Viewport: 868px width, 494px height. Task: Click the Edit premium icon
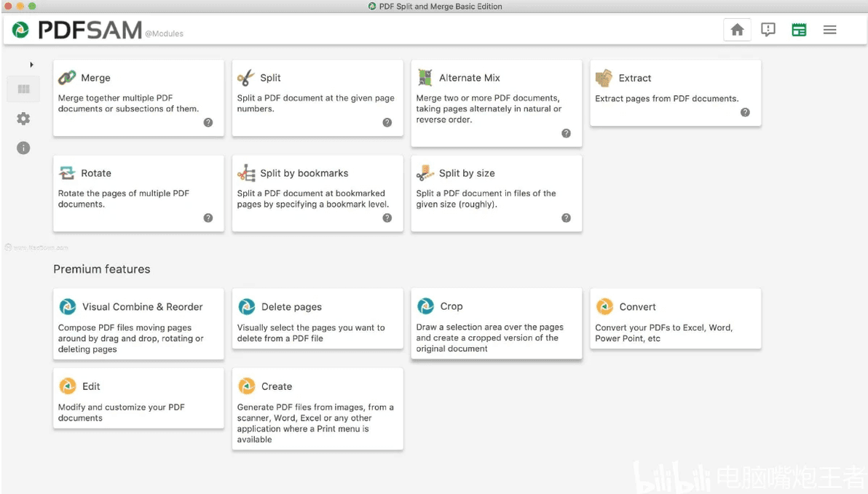[x=68, y=386]
